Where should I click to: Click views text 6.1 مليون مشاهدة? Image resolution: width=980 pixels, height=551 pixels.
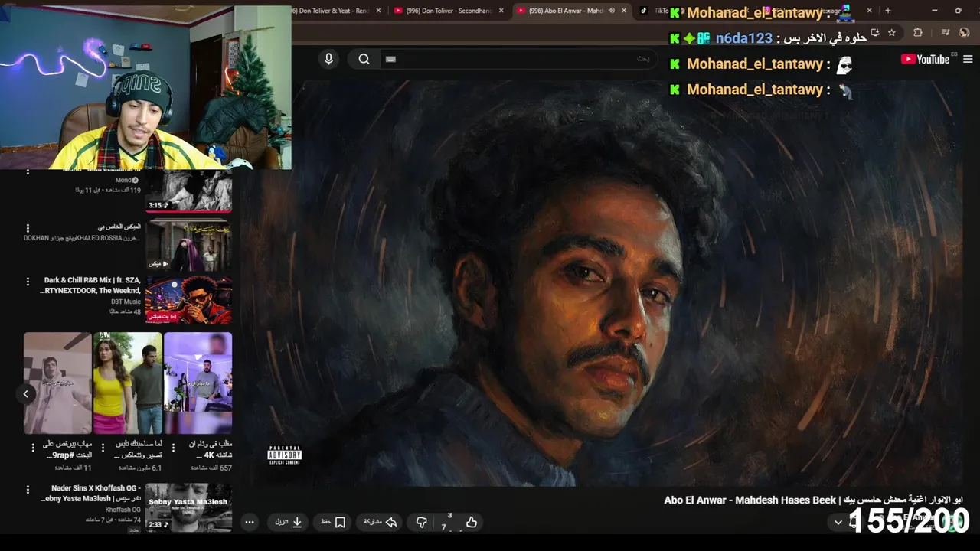pyautogui.click(x=140, y=468)
